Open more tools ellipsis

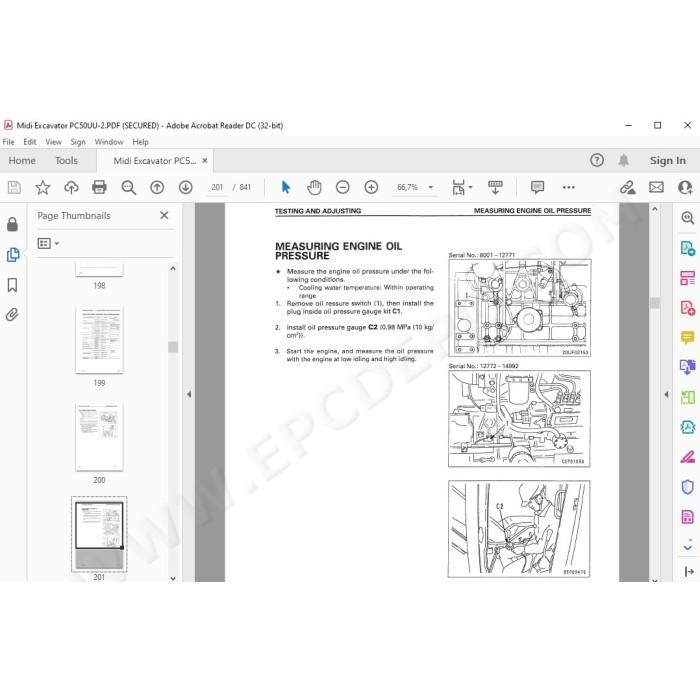click(x=569, y=188)
